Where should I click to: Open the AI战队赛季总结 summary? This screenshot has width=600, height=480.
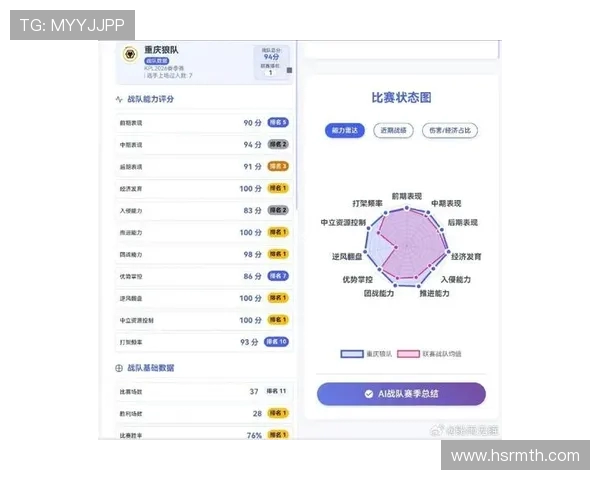401,394
